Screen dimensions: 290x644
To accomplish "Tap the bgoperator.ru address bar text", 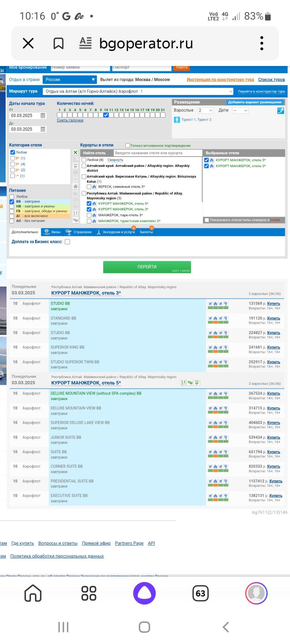I will (x=146, y=43).
